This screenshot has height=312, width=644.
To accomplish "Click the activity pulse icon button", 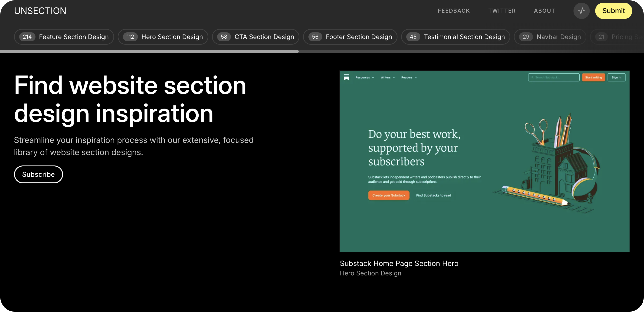I will coord(581,11).
